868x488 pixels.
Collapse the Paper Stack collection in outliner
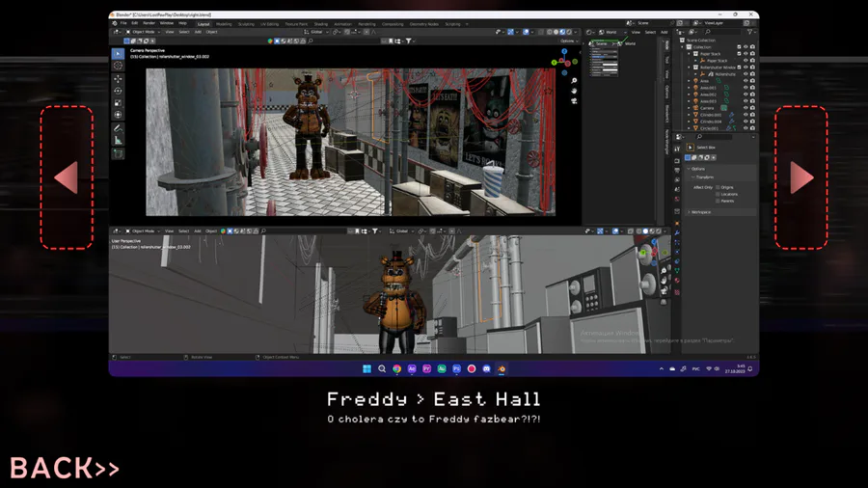[690, 54]
